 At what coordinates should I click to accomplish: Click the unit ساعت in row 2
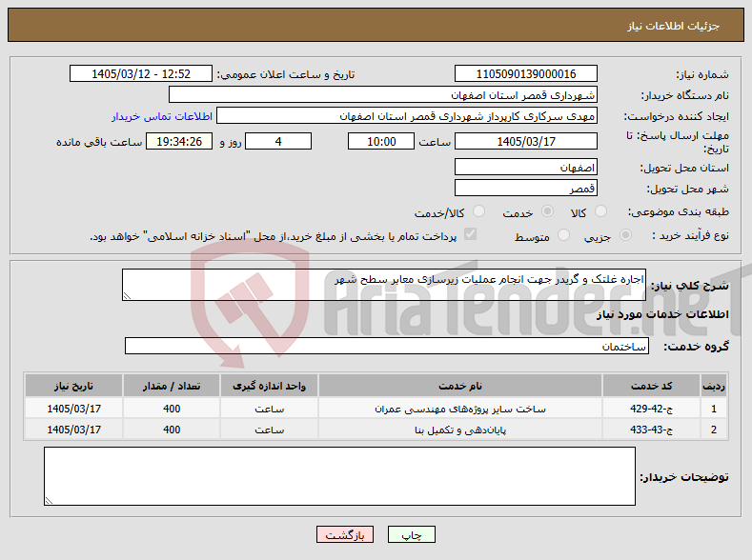click(269, 430)
